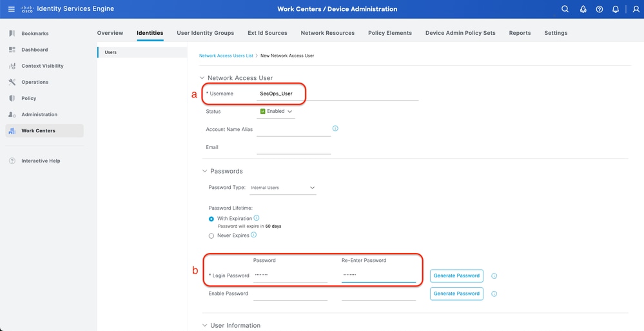This screenshot has width=644, height=331.
Task: Open the Status Enabled dropdown
Action: click(276, 112)
